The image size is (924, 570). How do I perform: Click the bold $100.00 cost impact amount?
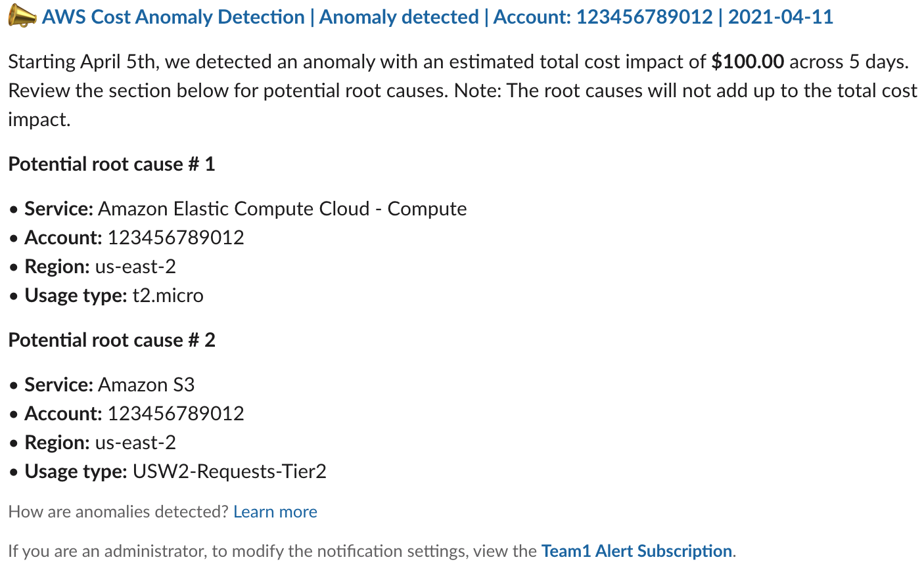click(x=747, y=62)
